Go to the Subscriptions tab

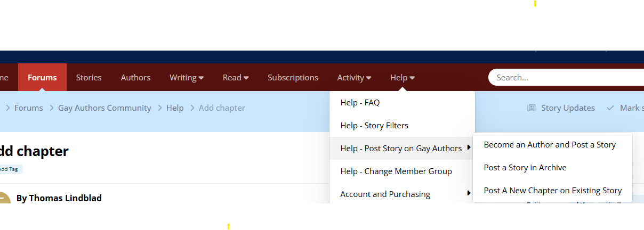[293, 78]
